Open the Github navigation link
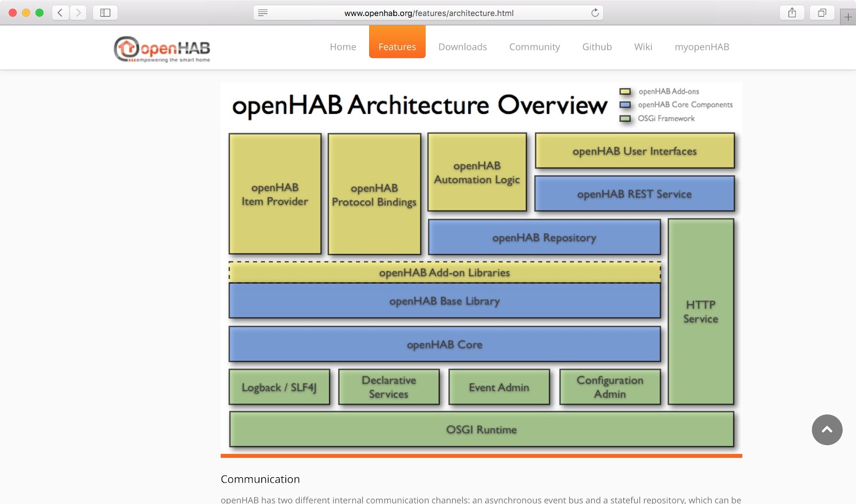The width and height of the screenshot is (856, 504). (597, 47)
